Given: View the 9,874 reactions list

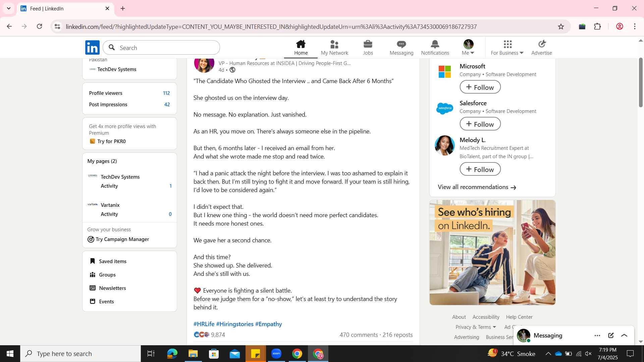Looking at the screenshot, I should click(209, 335).
